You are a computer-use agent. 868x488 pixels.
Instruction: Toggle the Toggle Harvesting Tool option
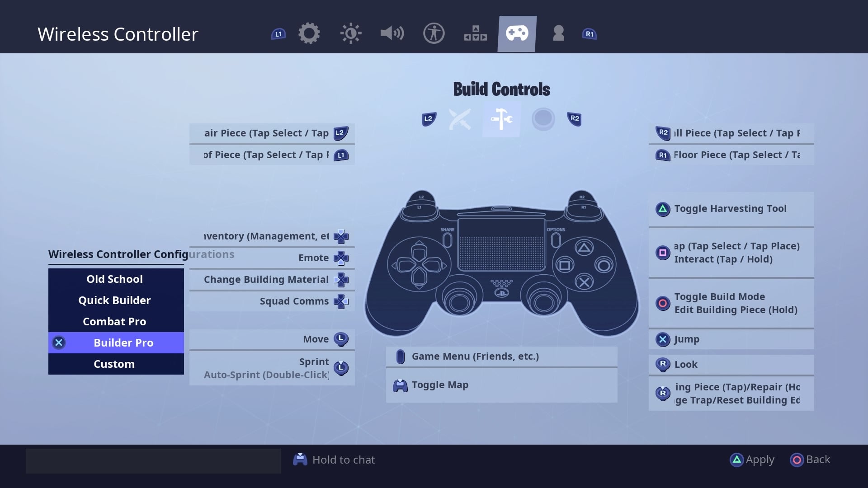(730, 208)
